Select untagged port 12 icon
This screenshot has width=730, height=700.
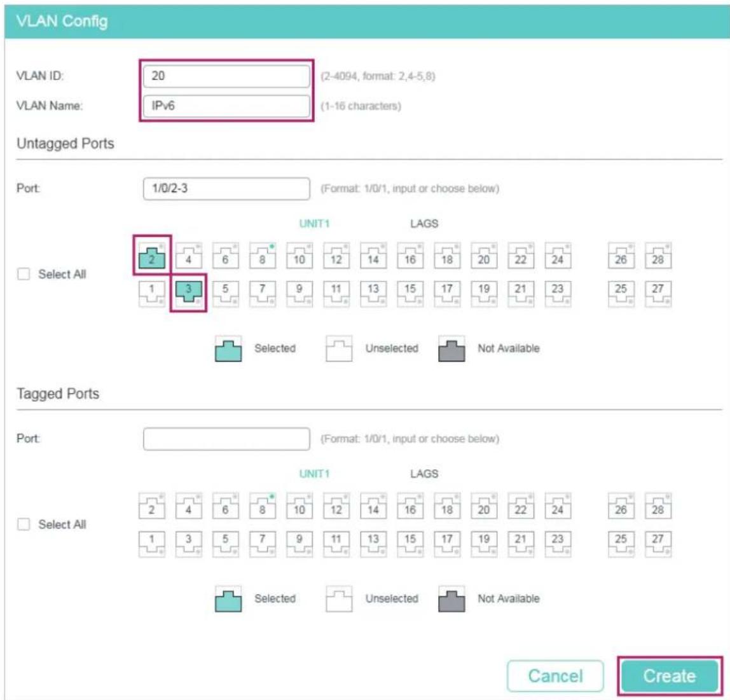coord(336,256)
